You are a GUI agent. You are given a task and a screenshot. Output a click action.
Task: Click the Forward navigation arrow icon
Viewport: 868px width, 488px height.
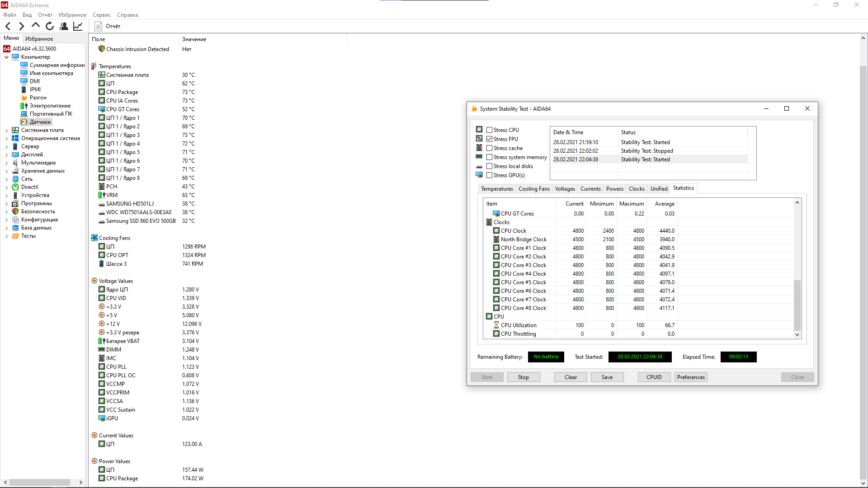point(21,26)
